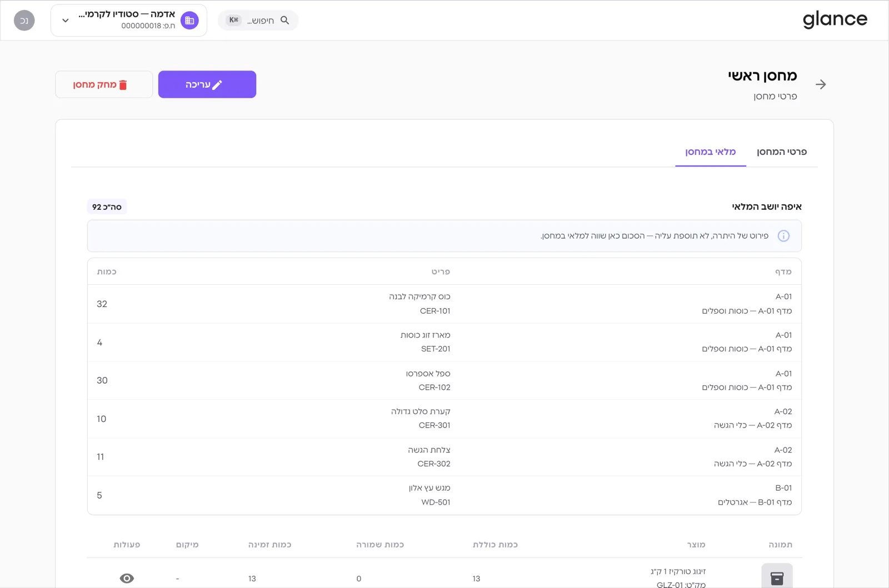Select the כוס קרמיקה לבנה item
The image size is (889, 588).
point(419,296)
